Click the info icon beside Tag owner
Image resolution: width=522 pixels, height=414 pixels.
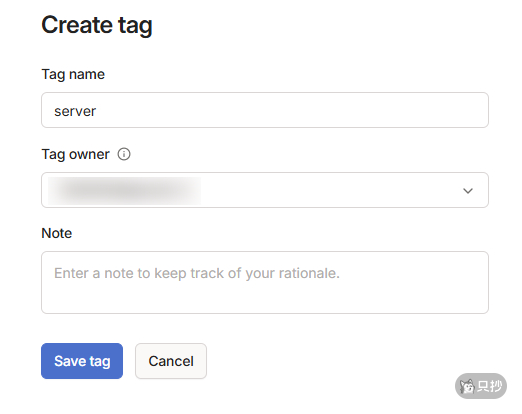tap(124, 154)
